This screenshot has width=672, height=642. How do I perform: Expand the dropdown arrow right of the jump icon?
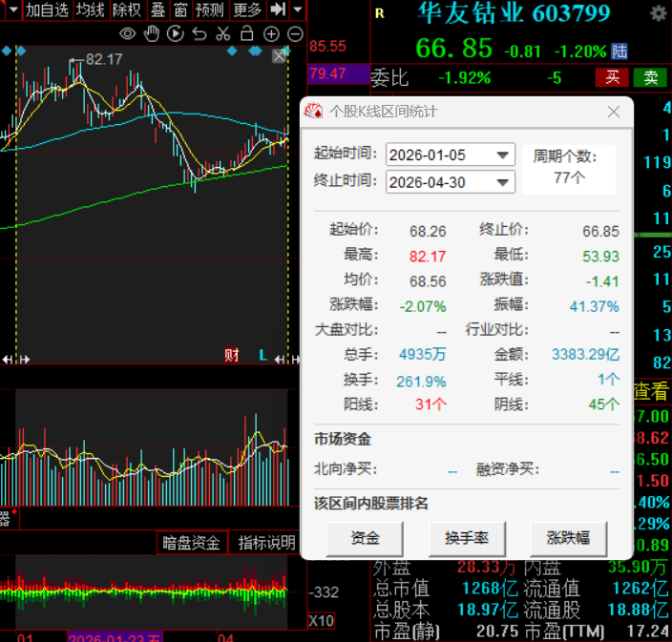(298, 10)
